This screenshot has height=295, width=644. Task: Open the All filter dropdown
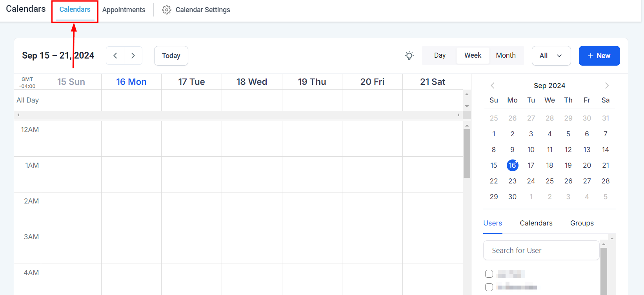(551, 56)
